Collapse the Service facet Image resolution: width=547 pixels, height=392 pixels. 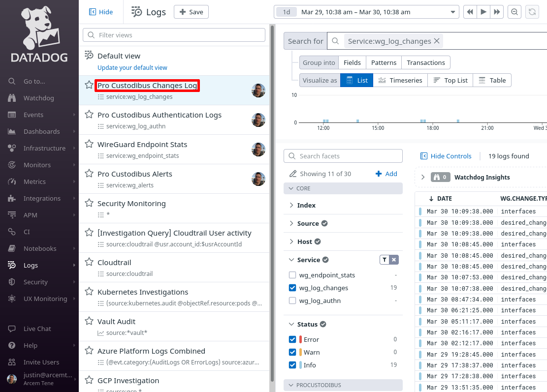coord(291,260)
